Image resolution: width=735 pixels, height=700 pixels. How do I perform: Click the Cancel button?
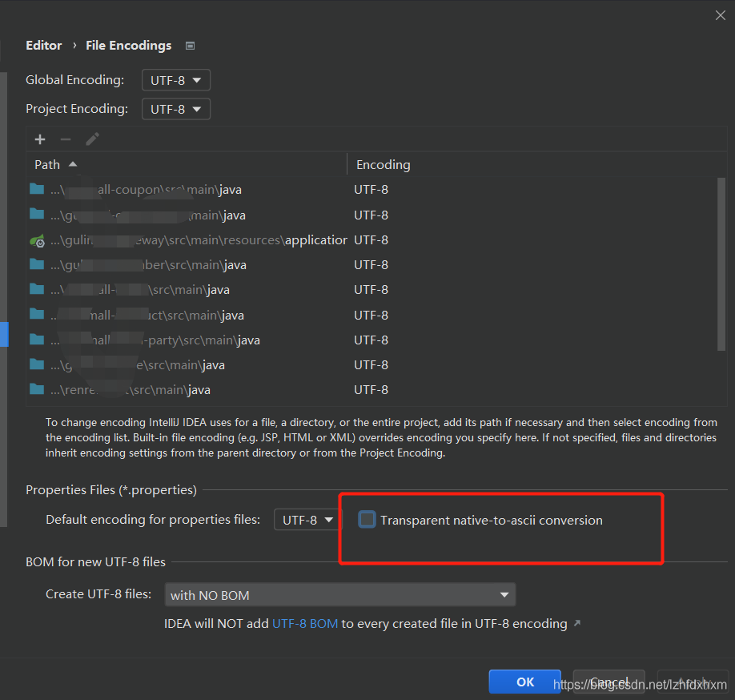(608, 682)
